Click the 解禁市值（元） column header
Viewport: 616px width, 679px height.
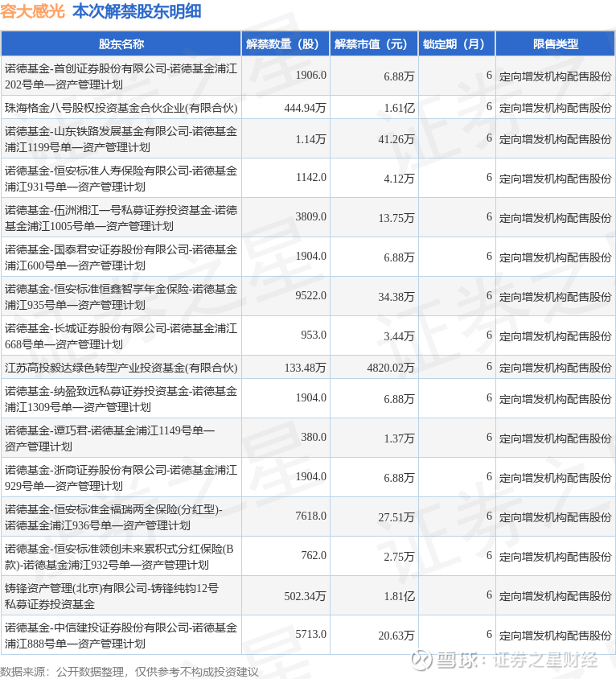click(374, 43)
